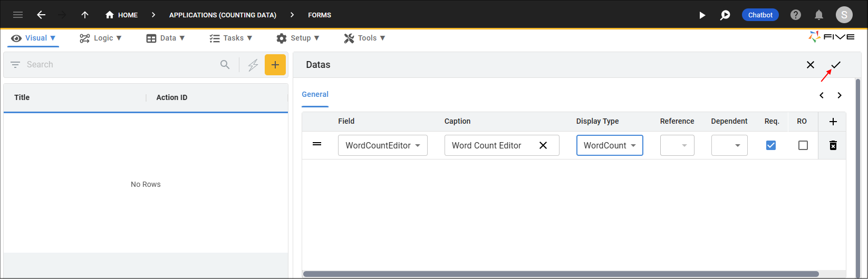Screen dimensions: 868x279
Task: Click the Chatbot button
Action: coord(760,15)
